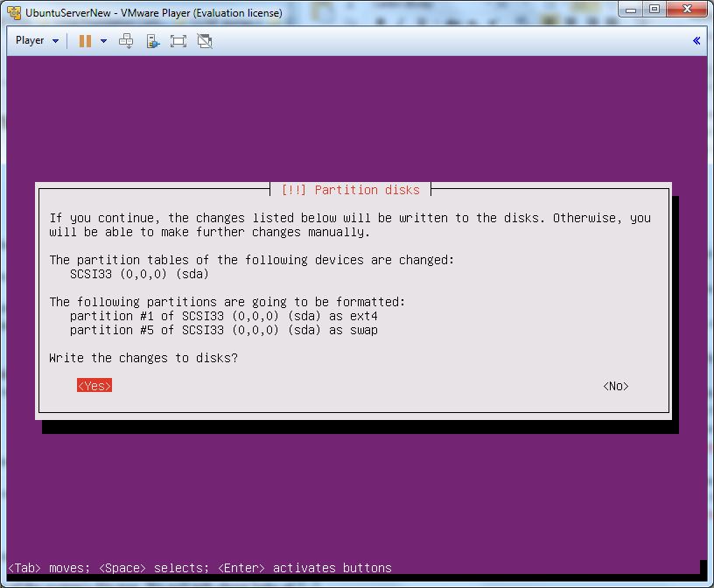
Task: Click the Tab moves help text at bottom
Action: 199,568
